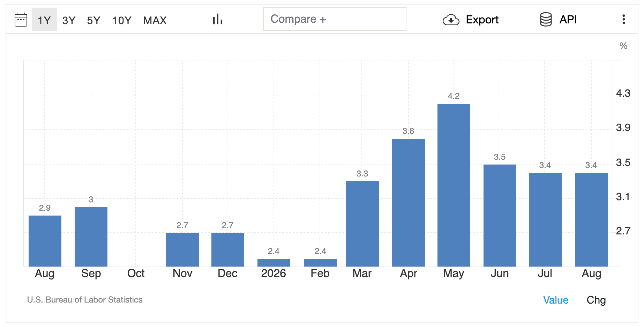
Task: Click the Jul bar labeled 3.4
Action: click(x=545, y=220)
